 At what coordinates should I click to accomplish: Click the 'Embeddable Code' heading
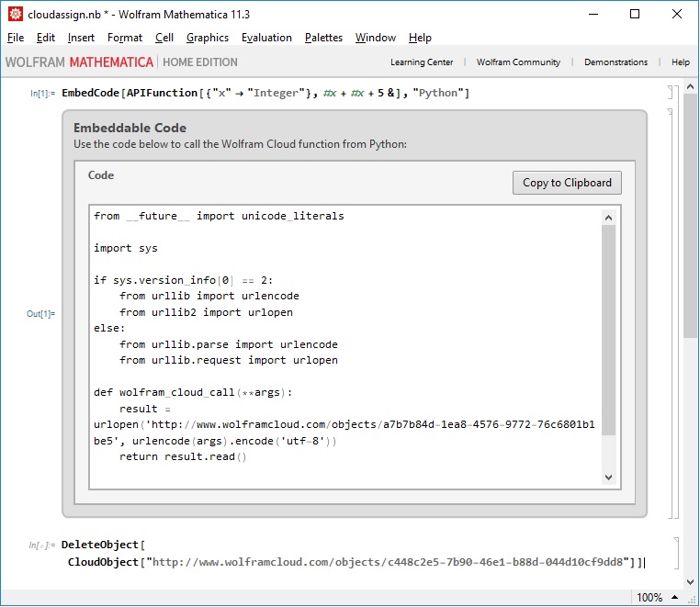130,128
